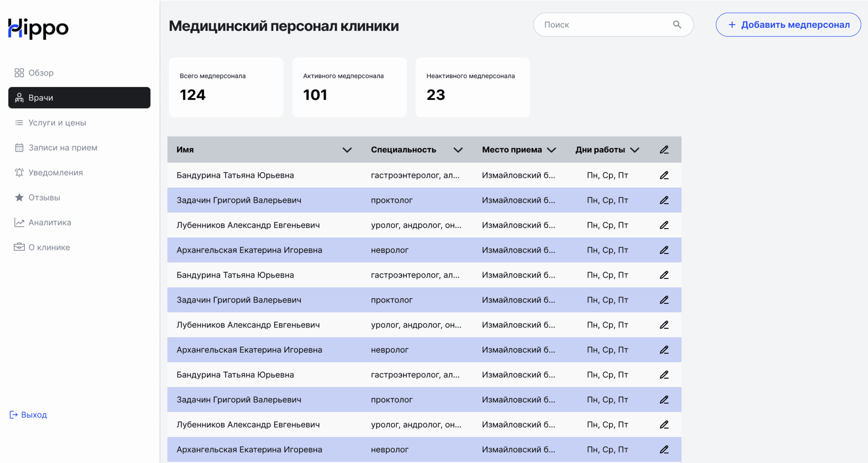Go to Записи на прием section
Viewport: 868px width, 463px height.
pos(63,147)
